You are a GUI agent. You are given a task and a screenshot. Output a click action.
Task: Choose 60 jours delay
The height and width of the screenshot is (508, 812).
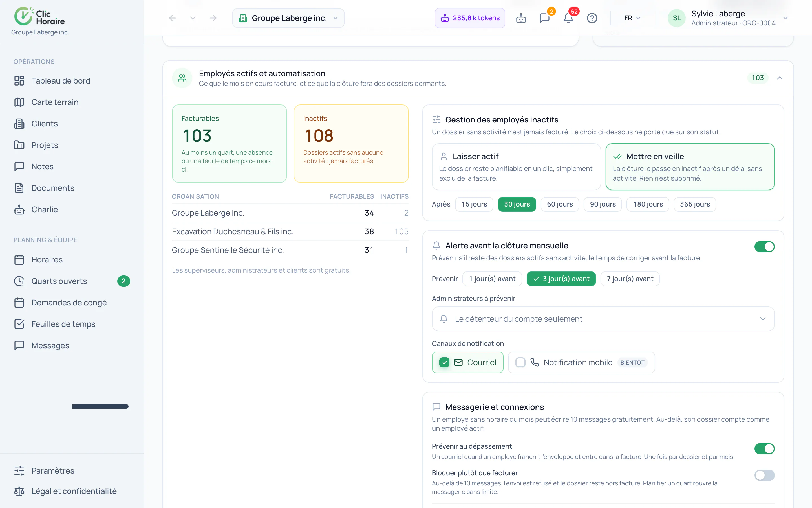click(560, 204)
